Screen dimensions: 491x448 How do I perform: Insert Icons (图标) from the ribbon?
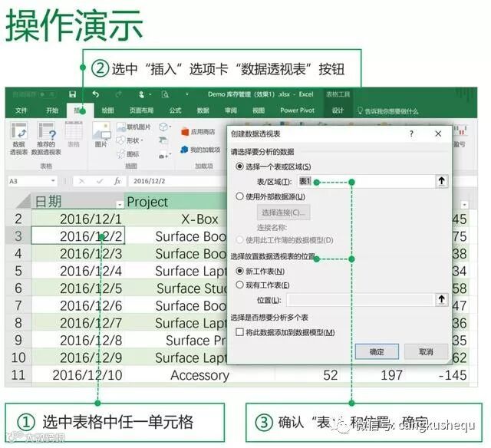[x=128, y=154]
